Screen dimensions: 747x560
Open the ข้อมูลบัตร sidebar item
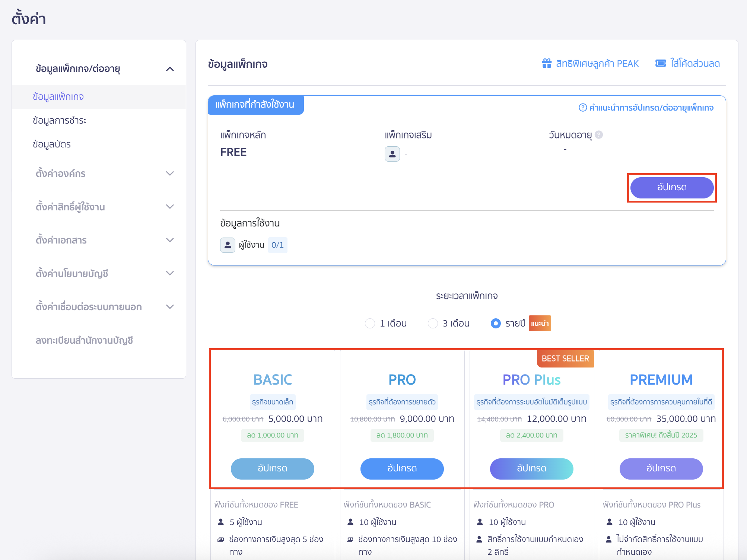[x=51, y=144]
